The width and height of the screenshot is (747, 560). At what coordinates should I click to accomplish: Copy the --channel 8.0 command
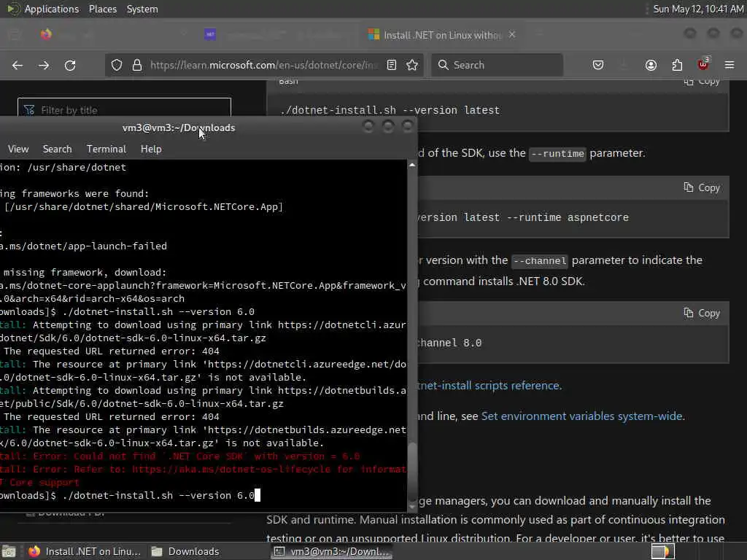click(x=703, y=314)
